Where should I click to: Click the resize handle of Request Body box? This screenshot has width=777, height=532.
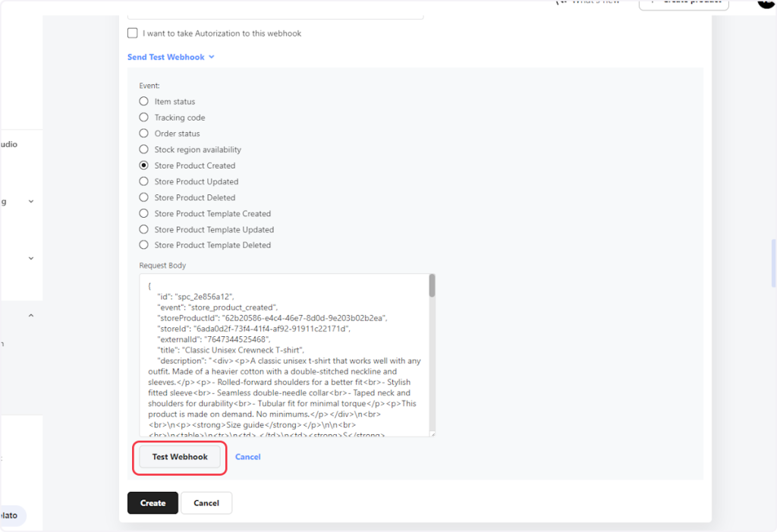[x=432, y=433]
